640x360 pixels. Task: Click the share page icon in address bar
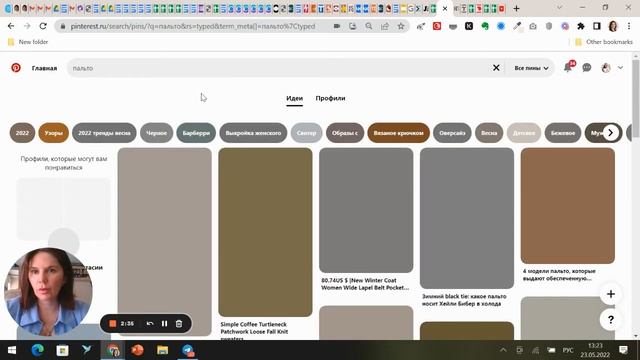point(385,26)
